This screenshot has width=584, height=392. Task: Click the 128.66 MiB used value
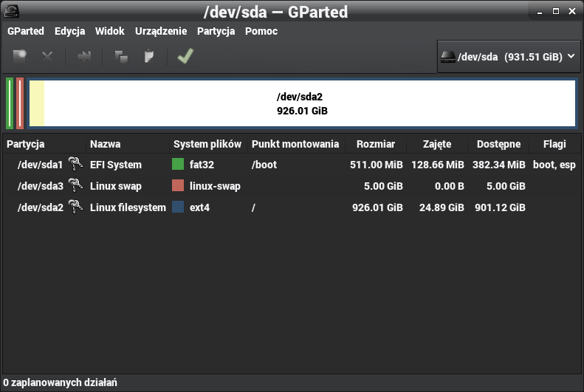pyautogui.click(x=438, y=165)
